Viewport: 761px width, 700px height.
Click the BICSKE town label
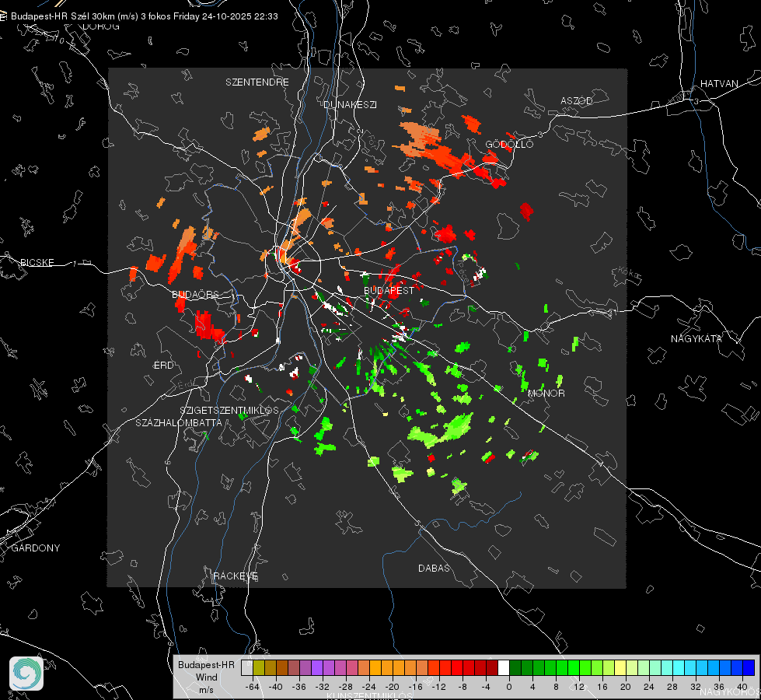[x=37, y=263]
